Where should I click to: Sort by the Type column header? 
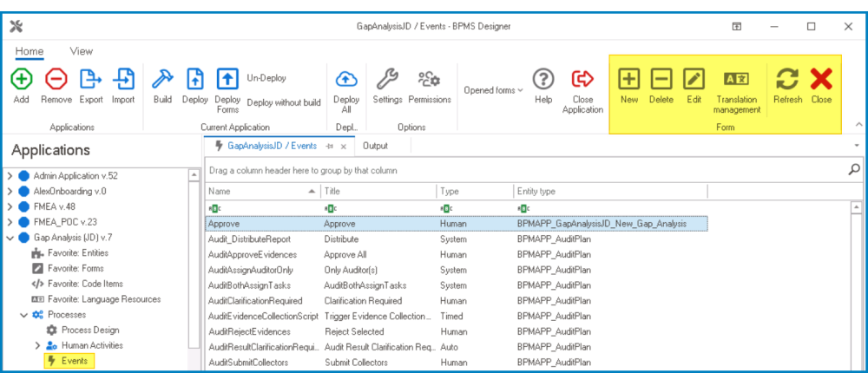475,192
